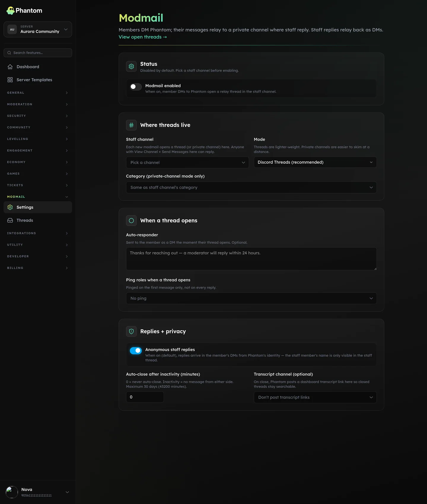Follow the View open threads link
This screenshot has height=504, width=427.
(143, 37)
